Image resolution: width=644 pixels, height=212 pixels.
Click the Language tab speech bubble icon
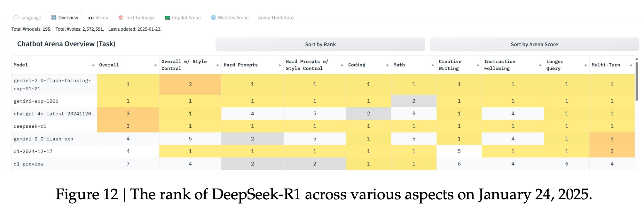click(16, 18)
